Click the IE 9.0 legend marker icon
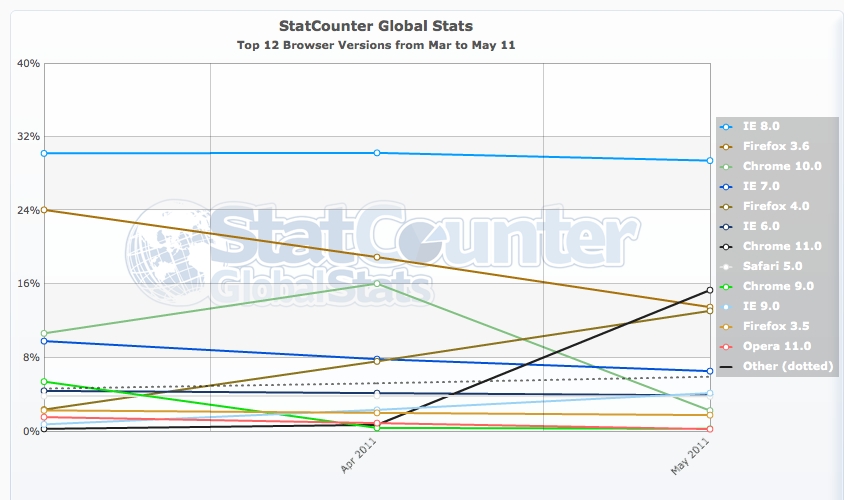 (x=727, y=306)
